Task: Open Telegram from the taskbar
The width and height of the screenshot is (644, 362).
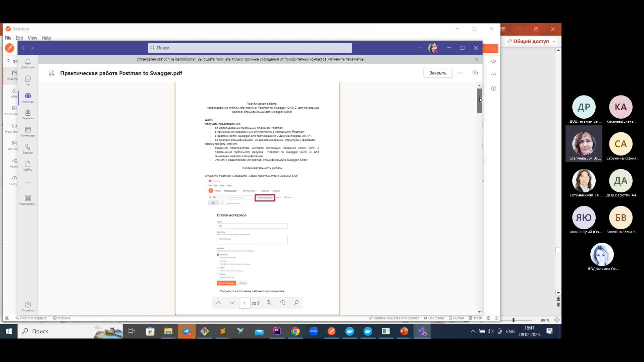Action: [x=186, y=331]
